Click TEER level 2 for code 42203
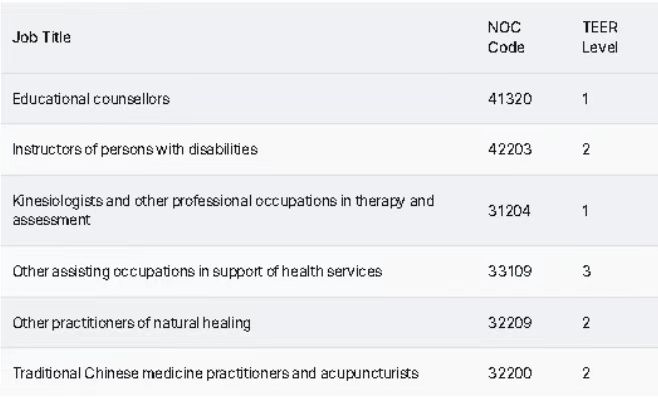The image size is (658, 397). click(586, 149)
